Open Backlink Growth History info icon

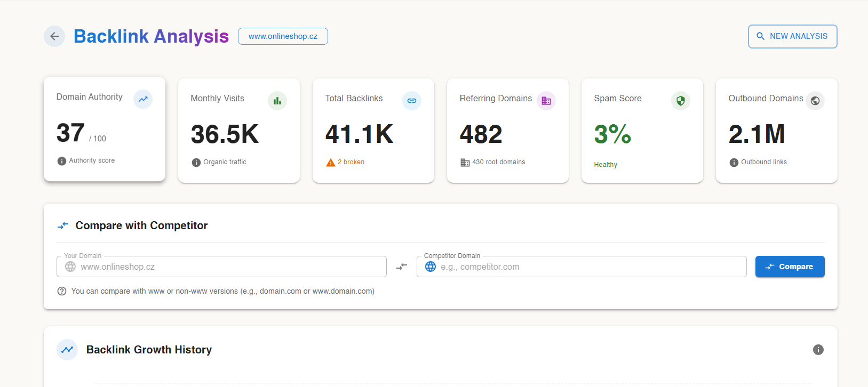coord(818,350)
